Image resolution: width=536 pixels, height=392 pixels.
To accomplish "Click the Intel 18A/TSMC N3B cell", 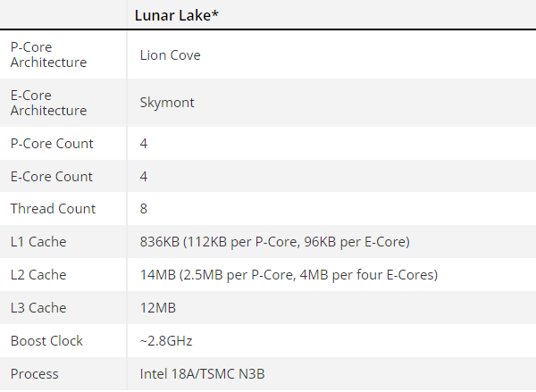I will (204, 373).
